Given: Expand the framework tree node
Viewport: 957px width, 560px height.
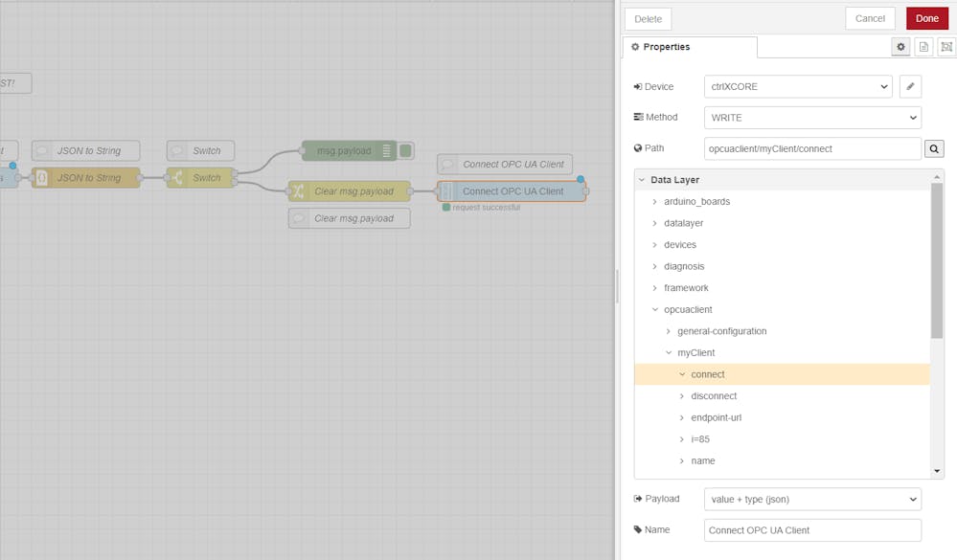Looking at the screenshot, I should coord(654,288).
